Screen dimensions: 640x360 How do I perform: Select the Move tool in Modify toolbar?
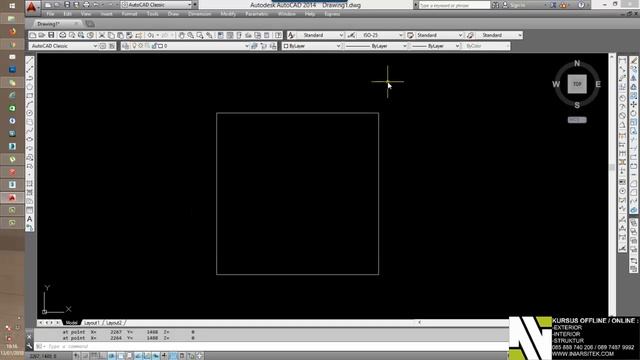[633, 104]
